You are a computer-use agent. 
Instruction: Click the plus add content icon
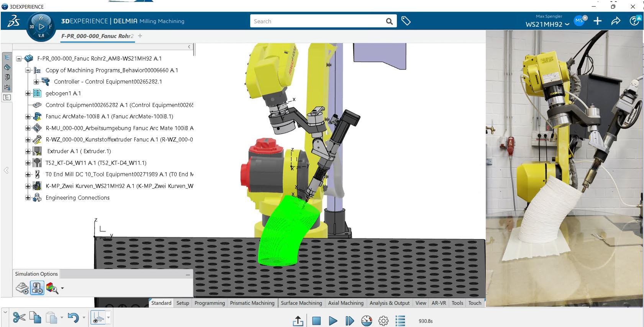tap(598, 21)
